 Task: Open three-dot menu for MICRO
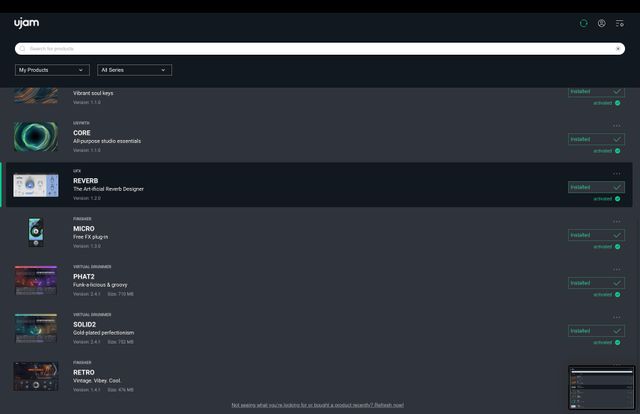pyautogui.click(x=617, y=222)
